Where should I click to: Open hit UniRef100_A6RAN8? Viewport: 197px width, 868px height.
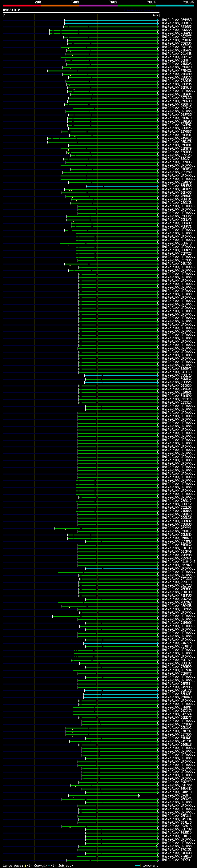point(177,33)
